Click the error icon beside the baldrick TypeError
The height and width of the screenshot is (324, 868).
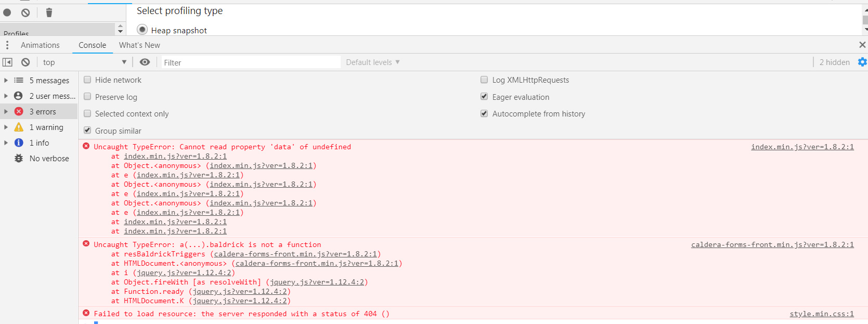[x=86, y=243]
